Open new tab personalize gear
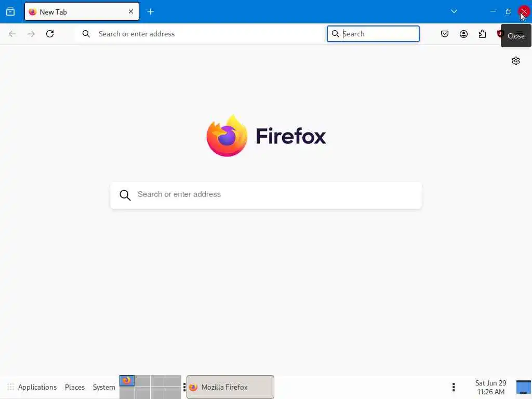The image size is (532, 399). tap(516, 61)
